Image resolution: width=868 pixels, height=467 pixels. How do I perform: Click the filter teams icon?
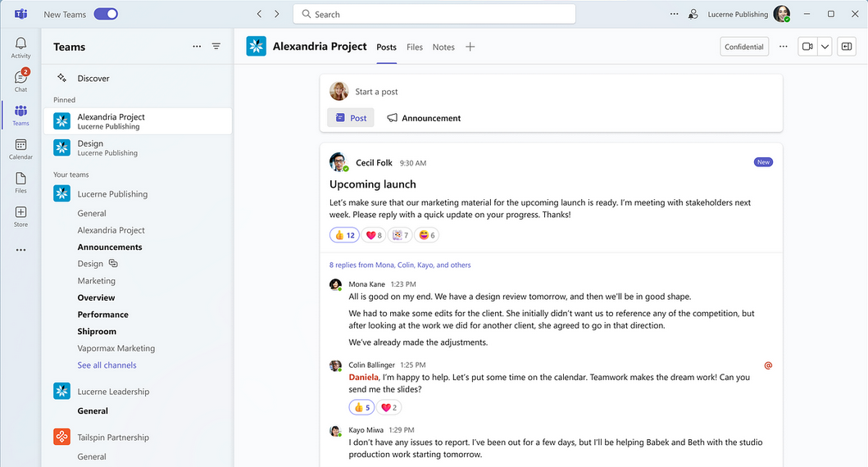[216, 47]
